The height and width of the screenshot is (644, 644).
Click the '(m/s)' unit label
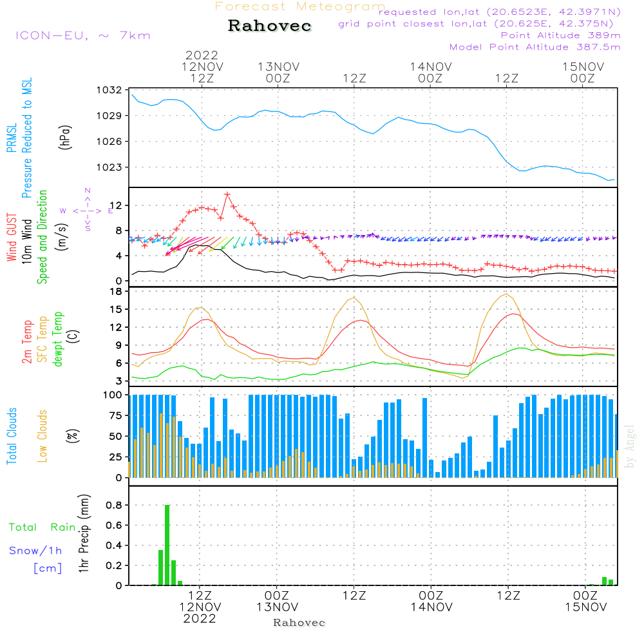click(62, 237)
